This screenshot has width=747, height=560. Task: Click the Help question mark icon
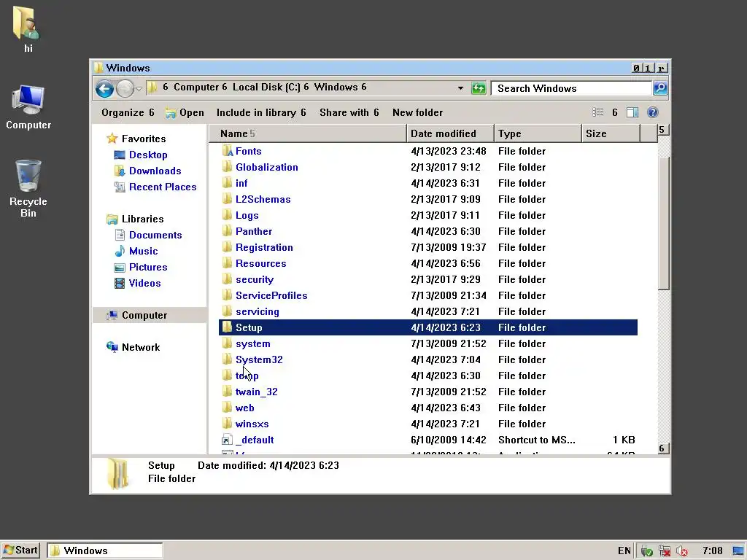tap(653, 112)
